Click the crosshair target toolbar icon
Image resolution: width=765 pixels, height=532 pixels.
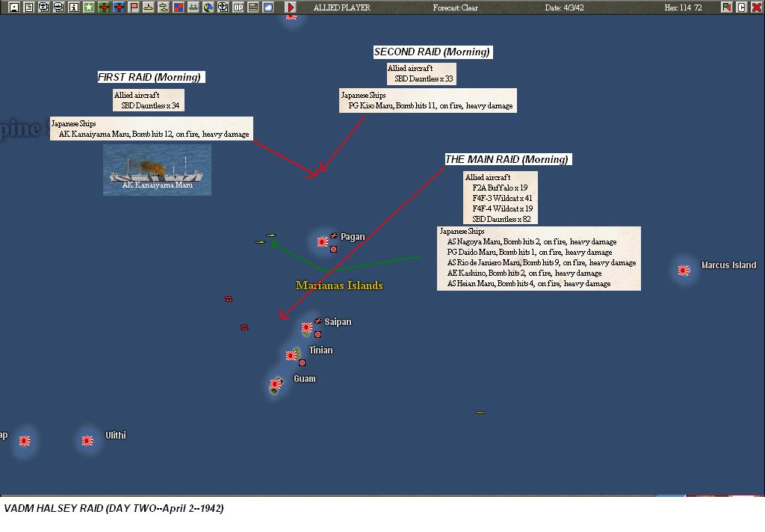click(x=223, y=7)
